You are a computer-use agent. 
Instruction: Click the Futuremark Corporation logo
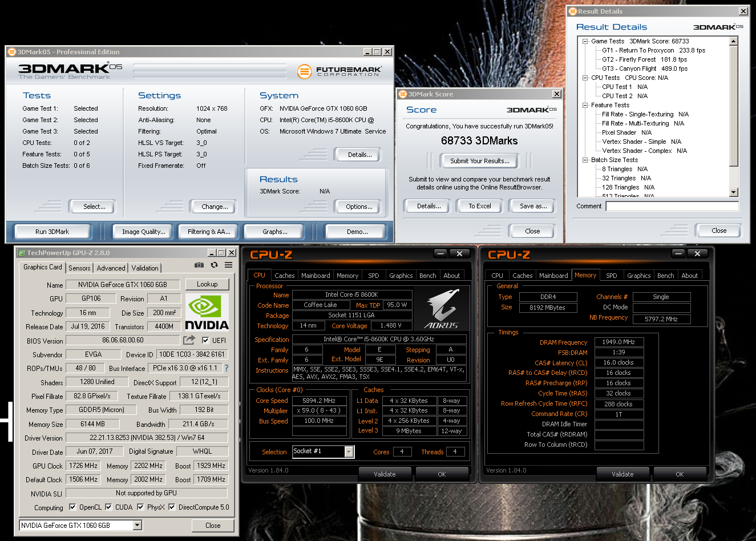click(339, 71)
